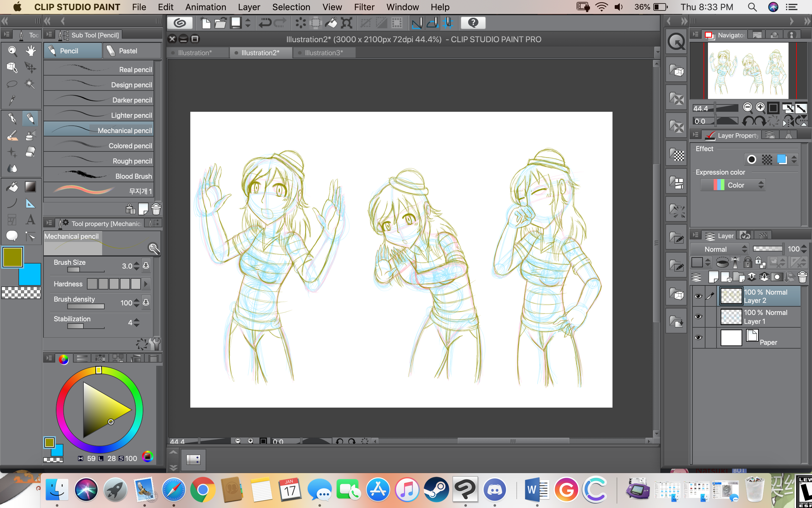Image resolution: width=812 pixels, height=508 pixels.
Task: Toggle Border effect circle icon
Action: 752,159
